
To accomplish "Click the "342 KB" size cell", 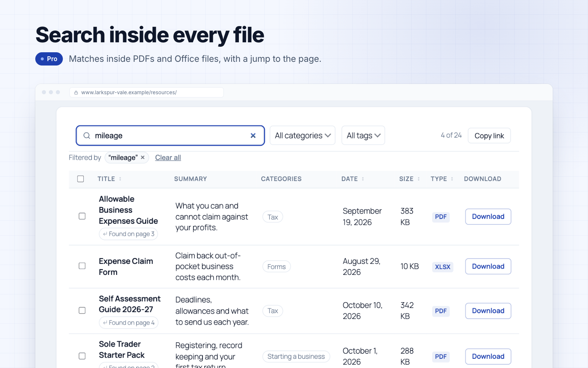I will pos(407,311).
